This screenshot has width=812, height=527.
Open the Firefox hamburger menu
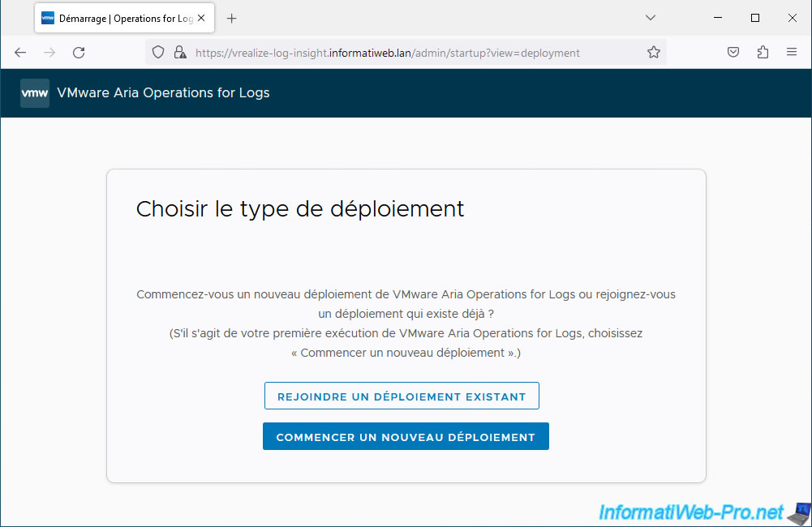coord(791,52)
